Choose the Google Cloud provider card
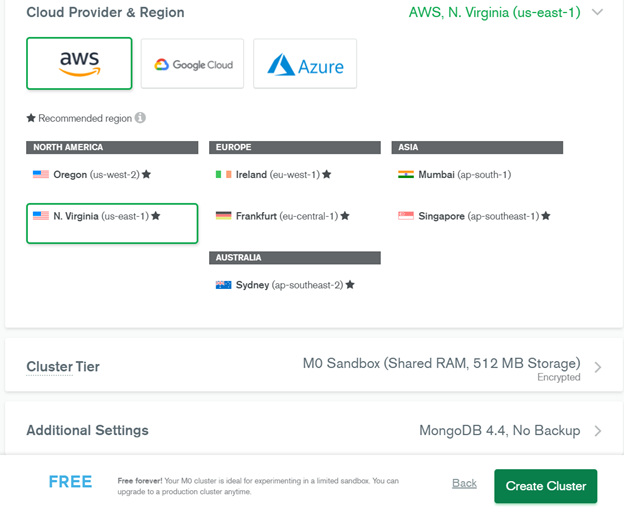Screen dimensions: 624x513 (192, 64)
